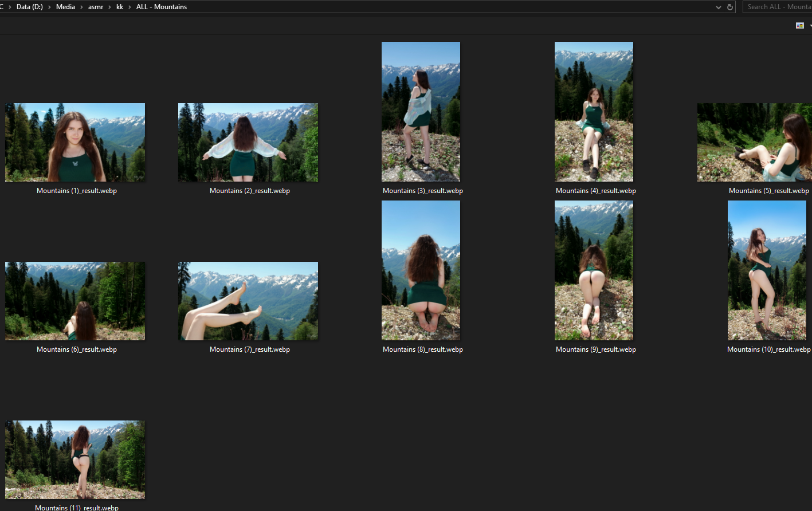Click file name Mountains (4)_result.webp

point(596,191)
